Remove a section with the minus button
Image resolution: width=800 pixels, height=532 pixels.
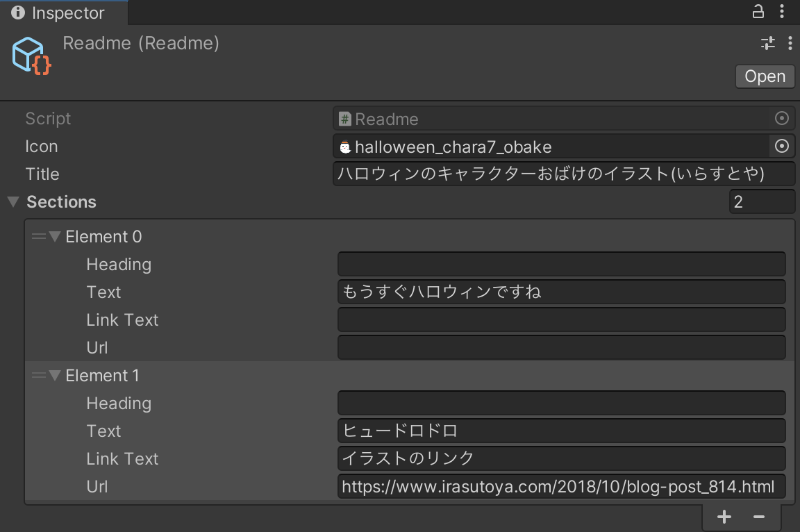pos(760,516)
